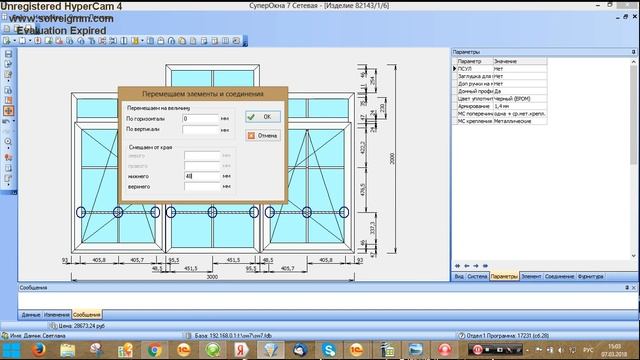The image size is (640, 360).
Task: Click the 1,4 мм value cell
Action: 520,106
